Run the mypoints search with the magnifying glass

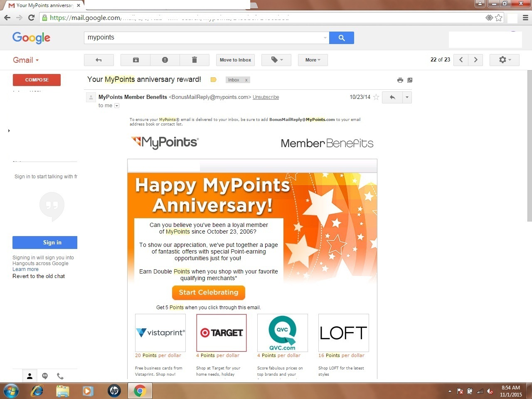(x=341, y=38)
